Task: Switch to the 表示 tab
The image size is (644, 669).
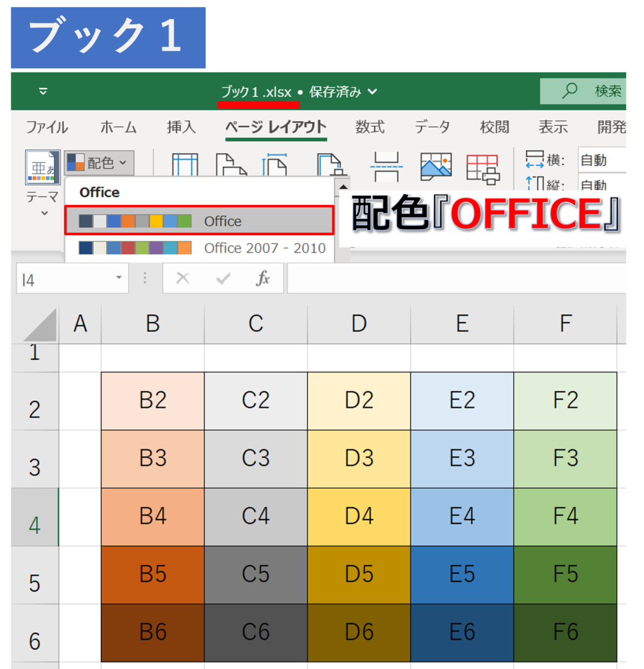Action: [553, 127]
